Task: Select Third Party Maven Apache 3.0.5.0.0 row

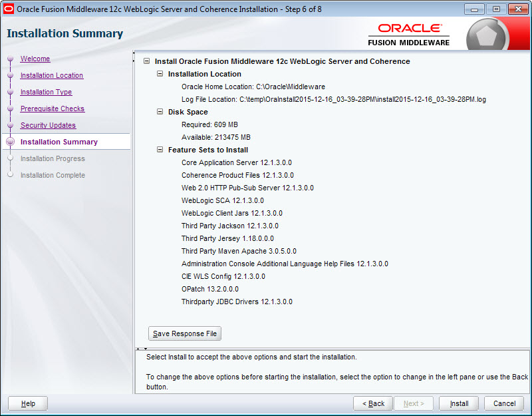Action: (239, 251)
